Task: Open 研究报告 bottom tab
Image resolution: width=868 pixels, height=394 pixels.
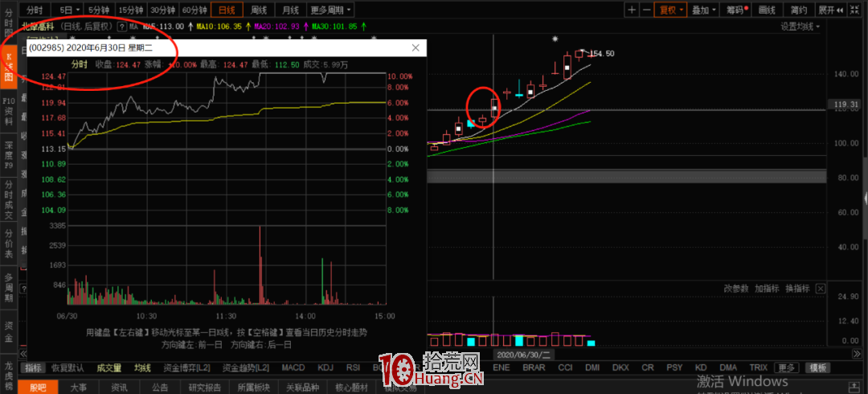Action: [x=205, y=387]
